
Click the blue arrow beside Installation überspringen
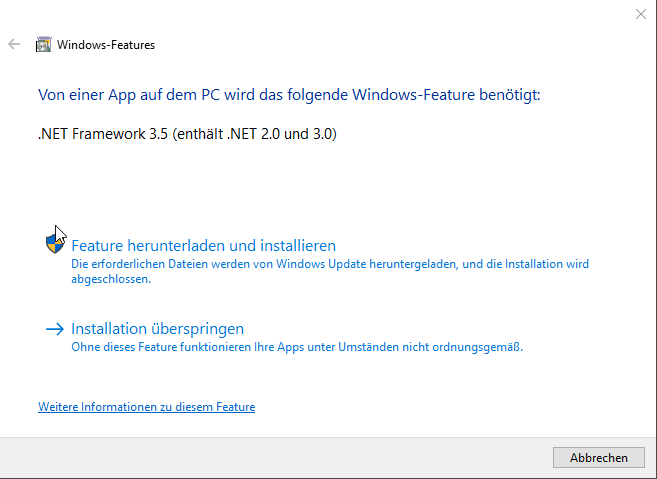pyautogui.click(x=54, y=329)
